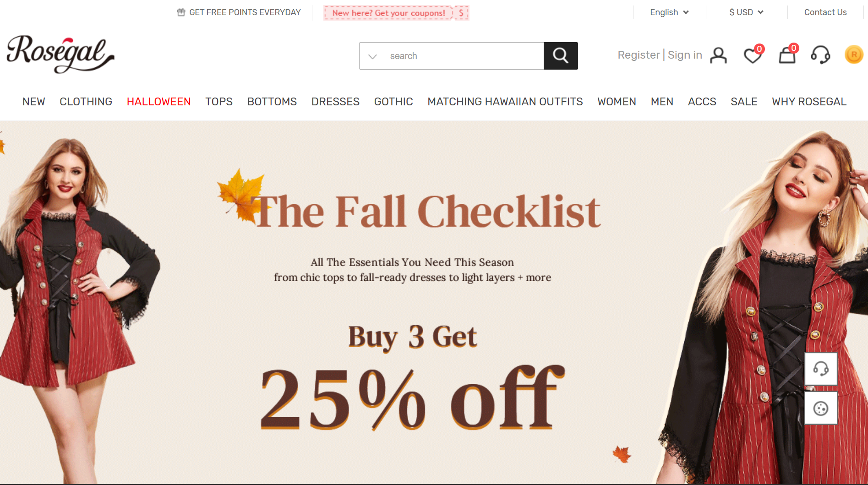
Task: Click the Rosegal logo
Action: [x=60, y=54]
